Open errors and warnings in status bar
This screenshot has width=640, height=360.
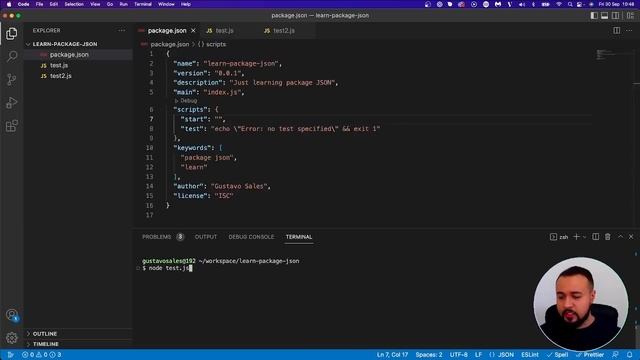pyautogui.click(x=42, y=355)
